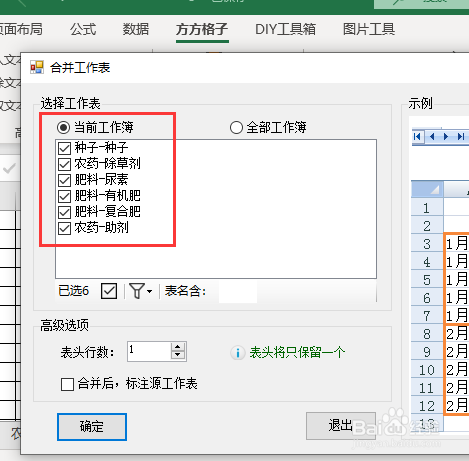Open the DIY工具箱 ribbon tab
Image resolution: width=469 pixels, height=461 pixels.
pos(285,29)
